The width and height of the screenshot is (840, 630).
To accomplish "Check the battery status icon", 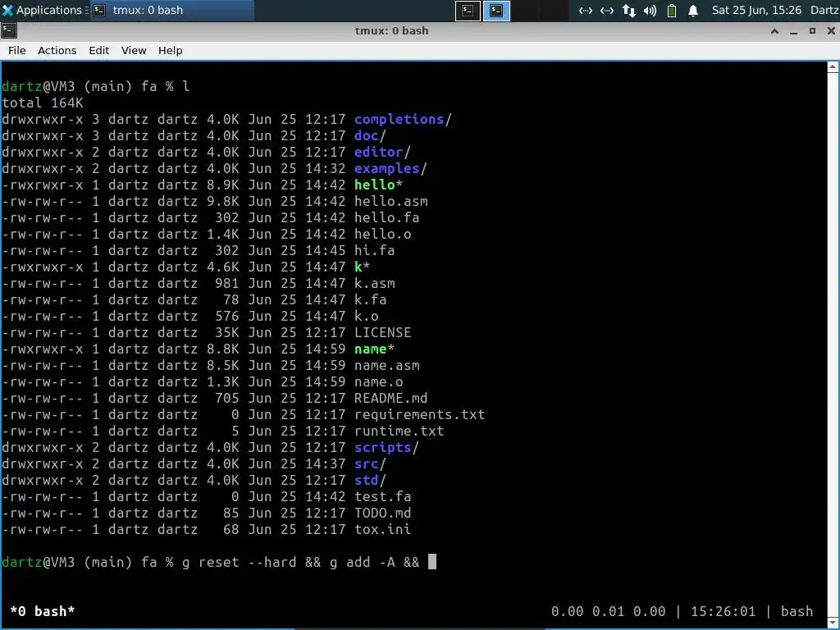I will [x=672, y=11].
